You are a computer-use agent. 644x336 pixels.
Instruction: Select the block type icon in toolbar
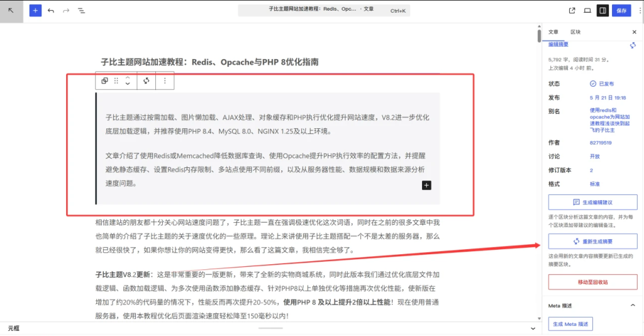[x=104, y=81]
